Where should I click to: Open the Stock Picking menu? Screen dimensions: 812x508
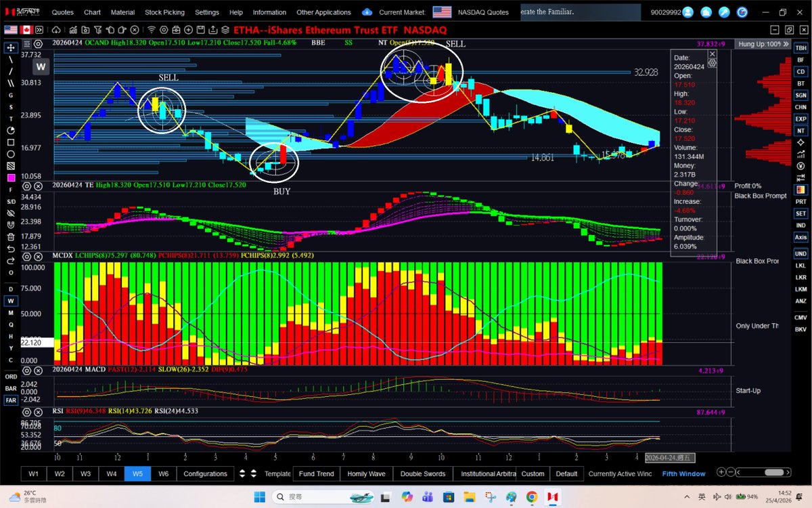[164, 12]
